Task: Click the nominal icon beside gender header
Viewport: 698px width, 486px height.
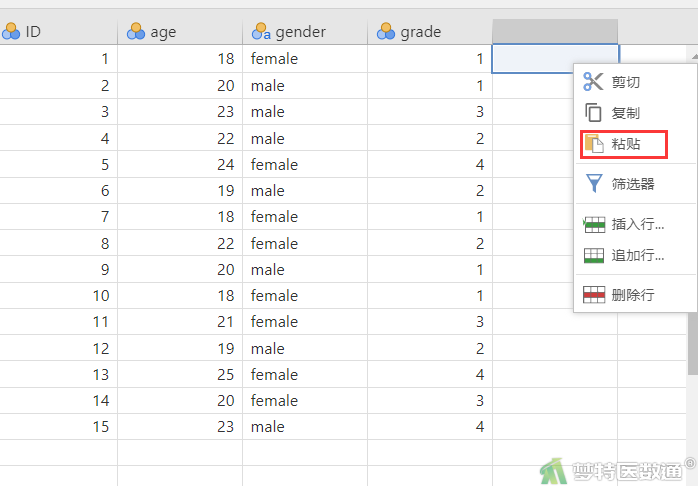Action: (x=261, y=32)
